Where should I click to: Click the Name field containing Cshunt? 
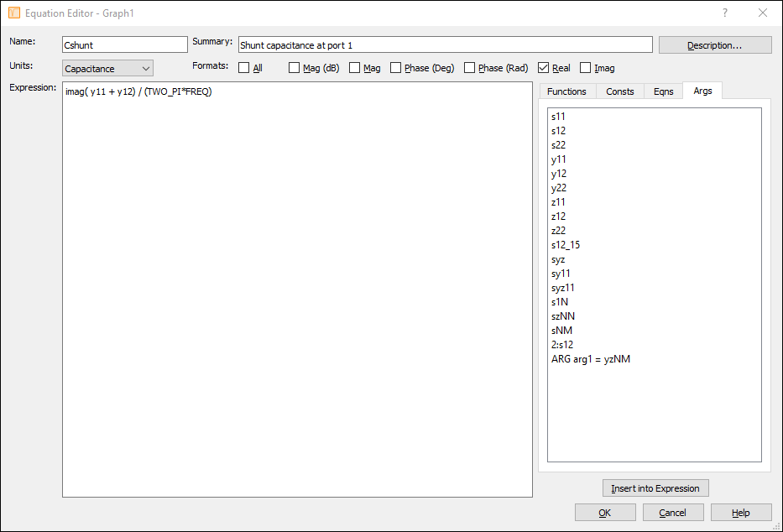[x=125, y=45]
